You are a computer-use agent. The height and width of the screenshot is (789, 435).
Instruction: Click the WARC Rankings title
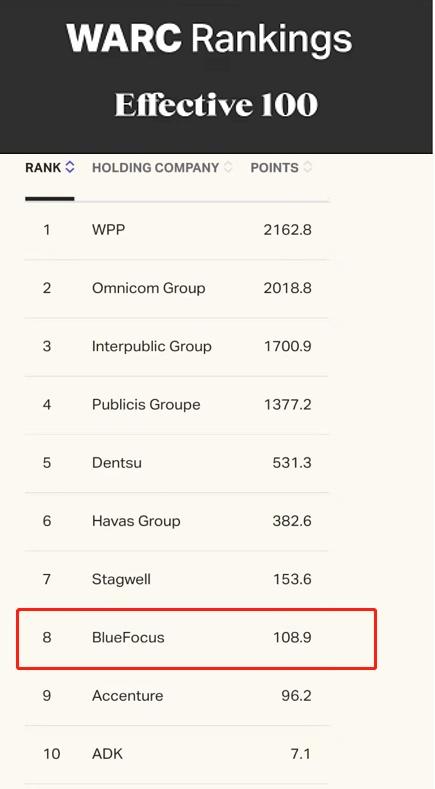[x=209, y=39]
